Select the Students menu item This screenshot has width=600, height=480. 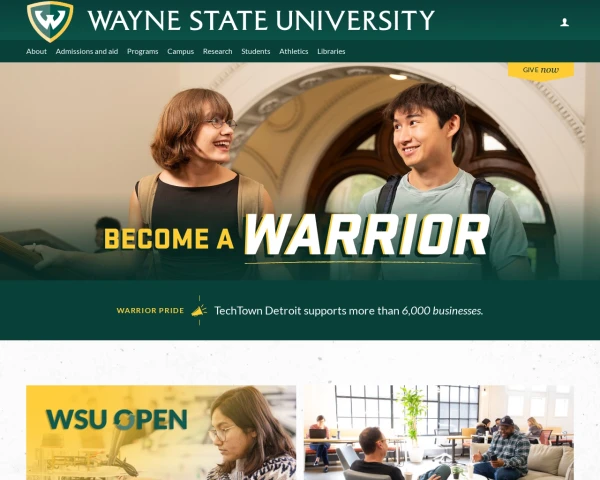(x=256, y=51)
